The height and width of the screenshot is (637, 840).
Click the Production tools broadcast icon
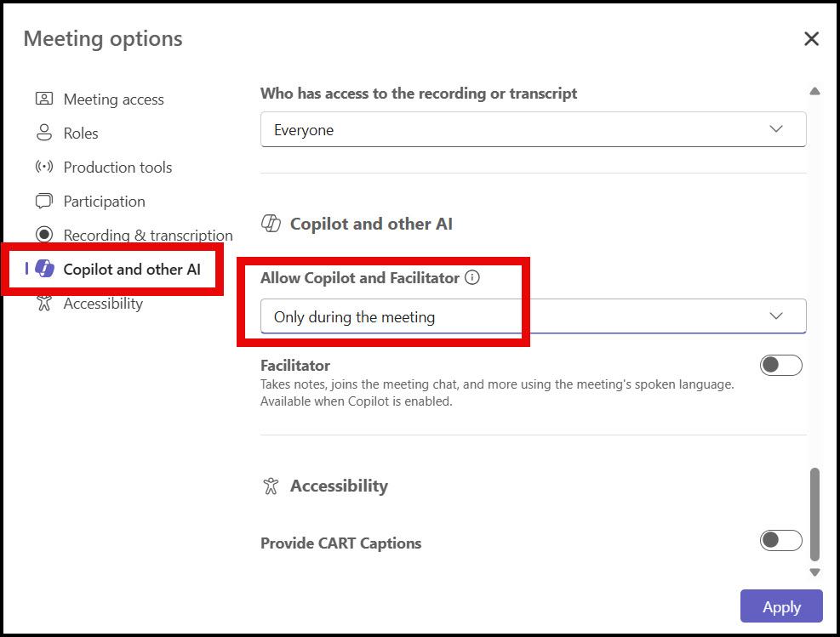(x=44, y=167)
